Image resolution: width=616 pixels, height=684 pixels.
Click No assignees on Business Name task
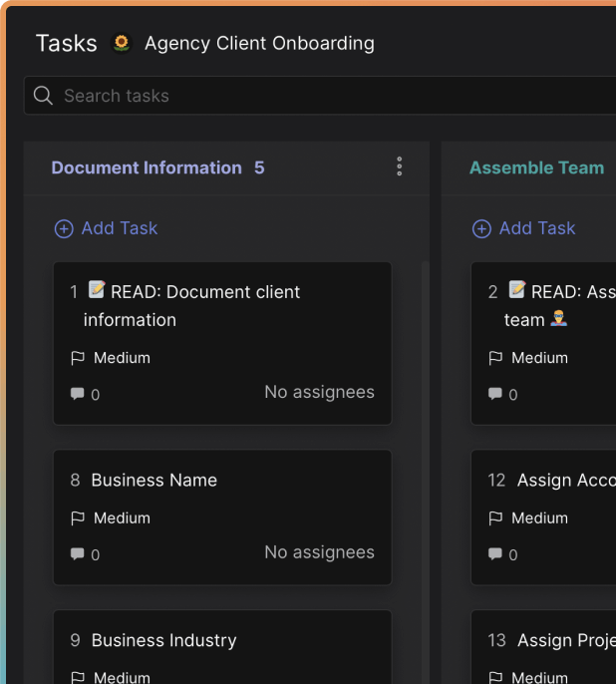(x=319, y=552)
